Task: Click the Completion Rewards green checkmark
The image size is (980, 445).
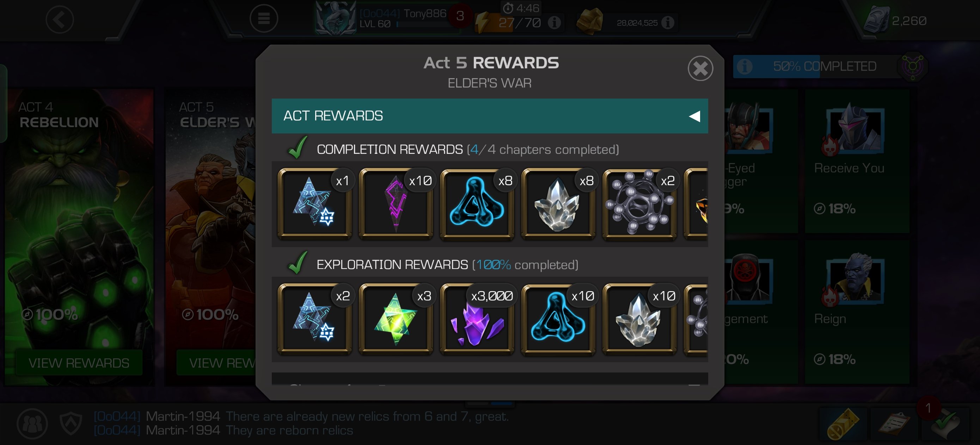Action: (x=298, y=148)
